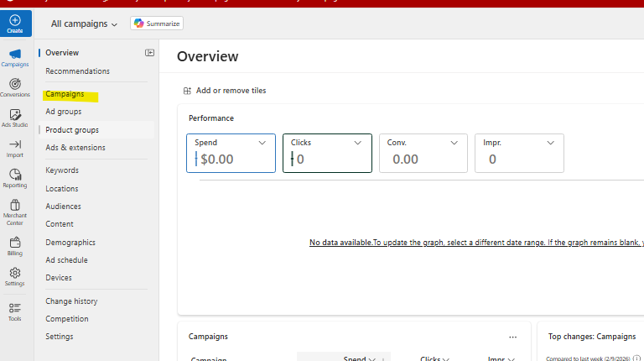Select Demographics in the side menu

click(70, 243)
